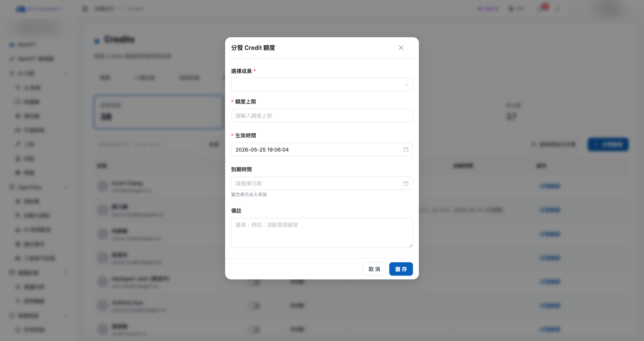Focus the 備註 textarea
This screenshot has width=644, height=341.
click(x=322, y=233)
